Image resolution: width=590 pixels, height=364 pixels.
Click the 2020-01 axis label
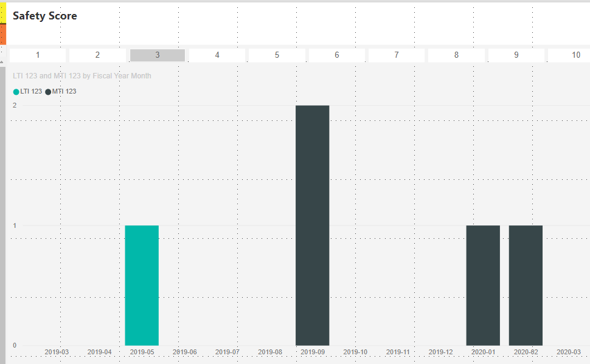point(483,352)
